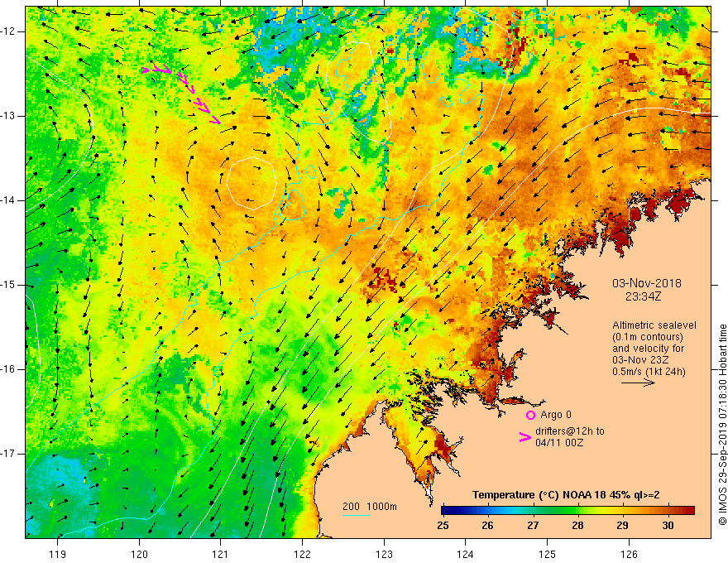Image resolution: width=728 pixels, height=563 pixels.
Task: Click the drifters@12h to label
Action: (x=570, y=431)
